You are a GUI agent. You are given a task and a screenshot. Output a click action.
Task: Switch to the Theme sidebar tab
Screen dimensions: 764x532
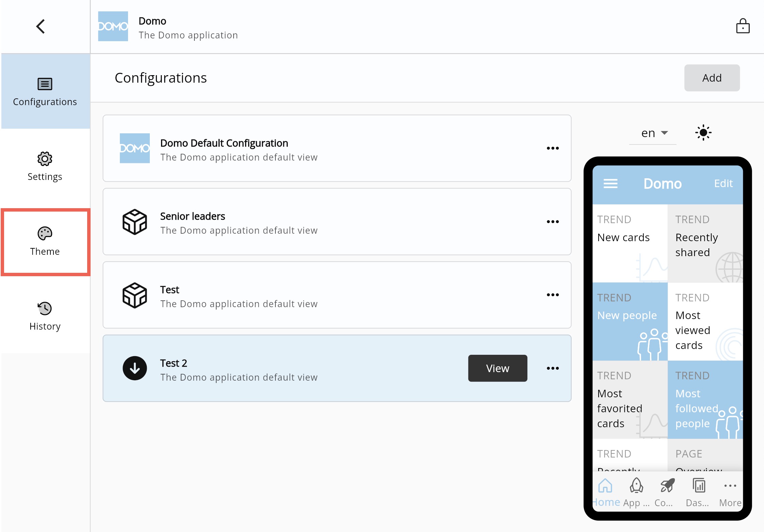(x=45, y=241)
